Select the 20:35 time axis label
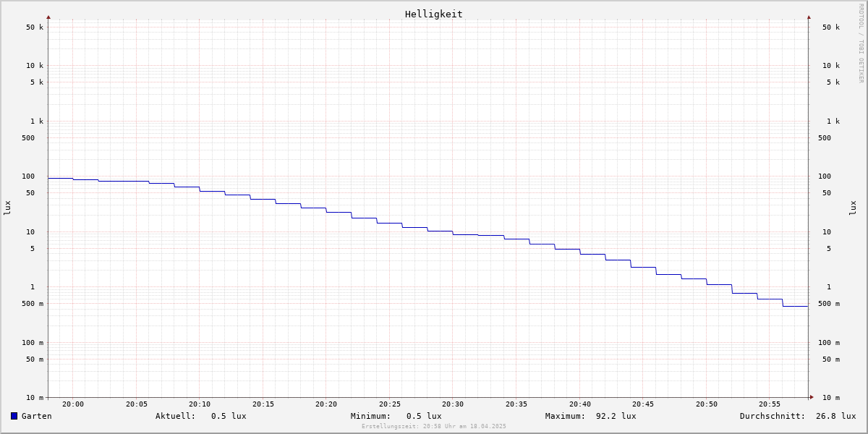The image size is (868, 434). pos(516,404)
